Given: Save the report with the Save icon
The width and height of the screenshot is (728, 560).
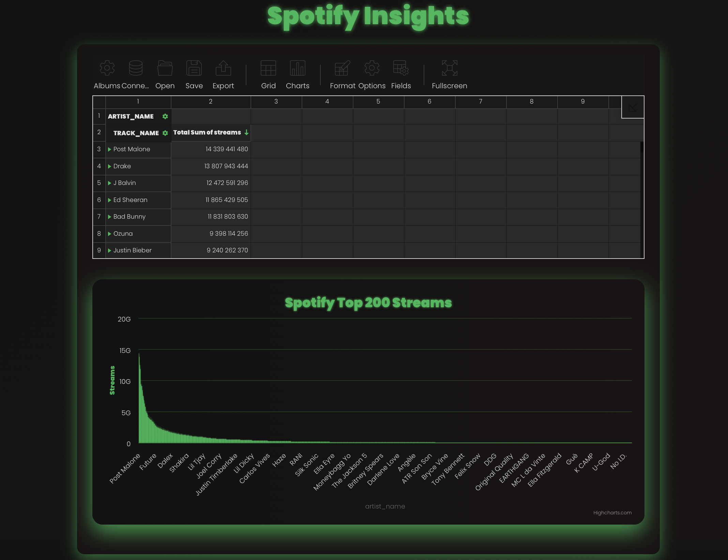Looking at the screenshot, I should [194, 68].
